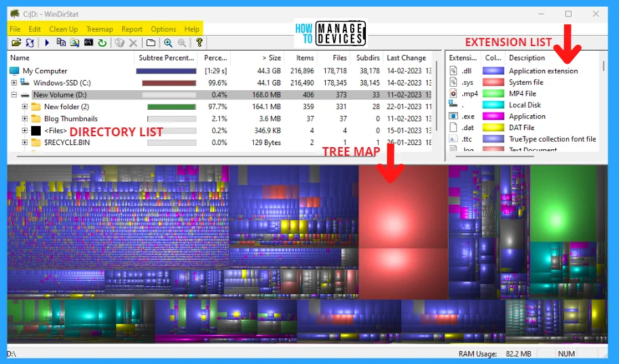
Task: Sort by the Subdirs column header
Action: point(366,58)
